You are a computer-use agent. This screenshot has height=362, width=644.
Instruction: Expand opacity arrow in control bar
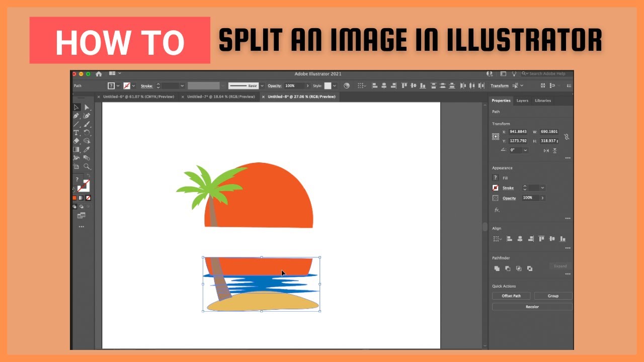point(307,86)
